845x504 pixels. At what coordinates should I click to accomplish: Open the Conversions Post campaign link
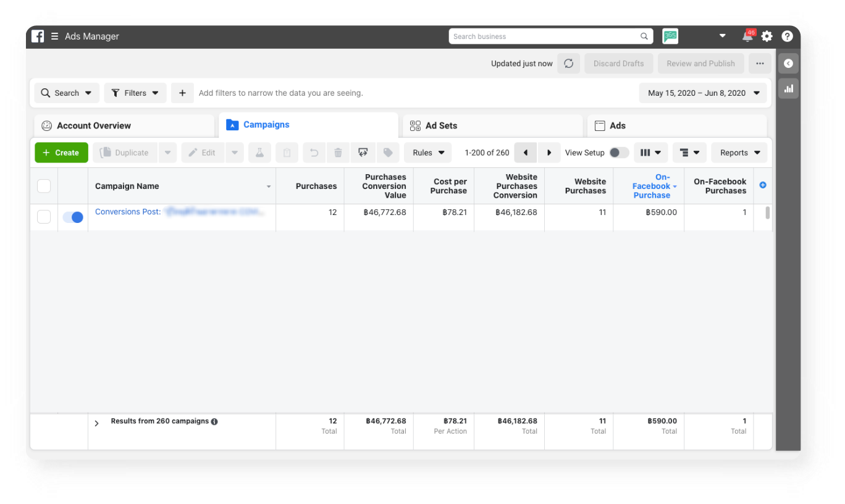coord(180,212)
